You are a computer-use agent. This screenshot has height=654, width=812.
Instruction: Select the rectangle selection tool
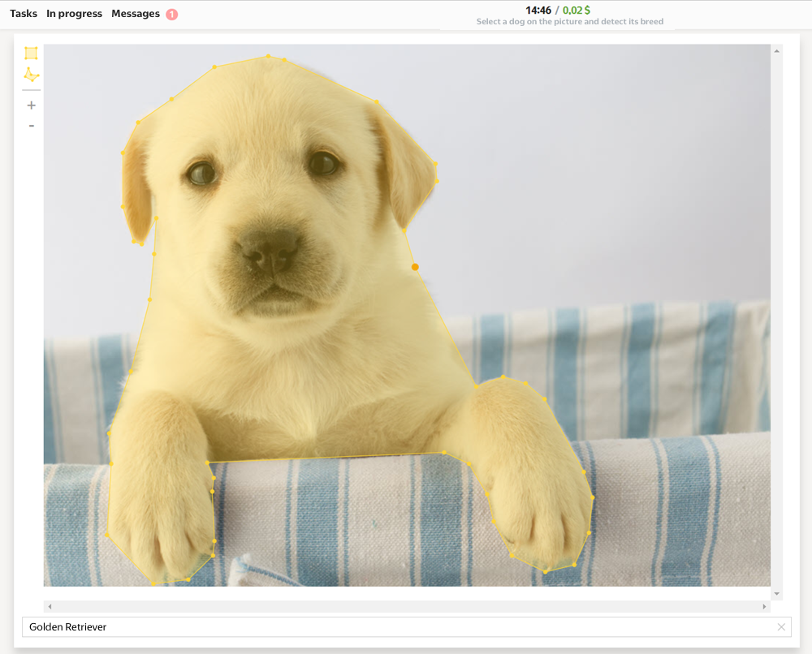point(31,53)
